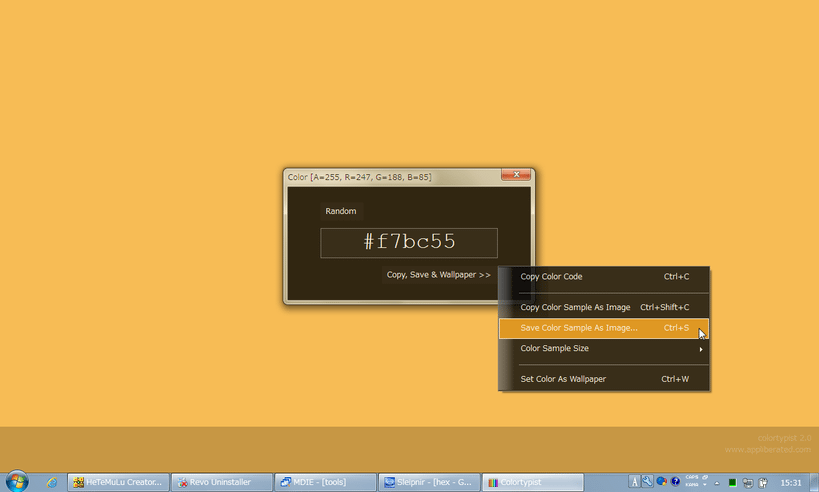Switch to Sleipnir taskbar button
The image size is (819, 492).
429,482
